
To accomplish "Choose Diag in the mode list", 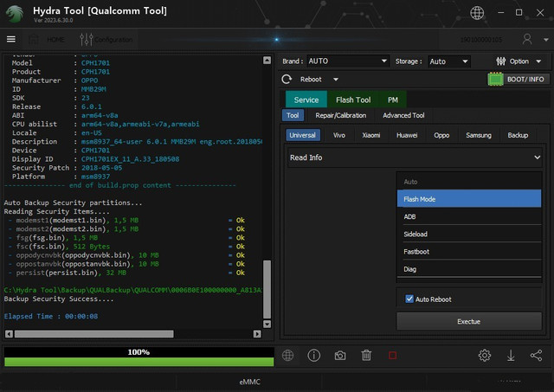I will [469, 269].
